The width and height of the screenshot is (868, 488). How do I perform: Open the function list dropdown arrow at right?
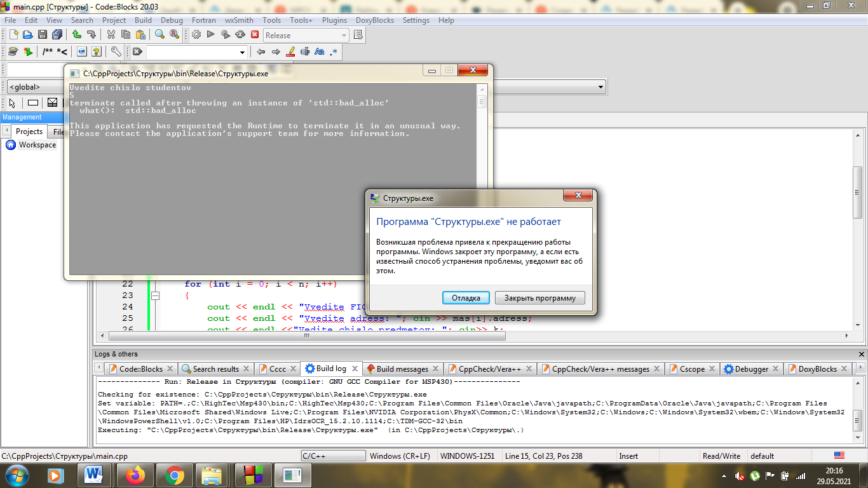point(601,86)
